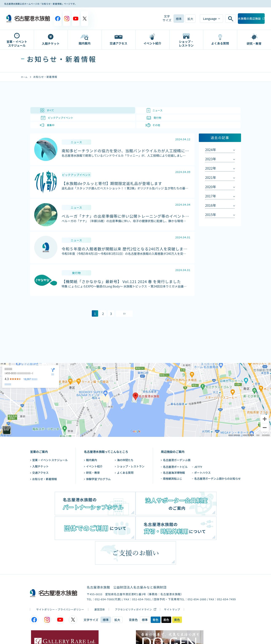271x644 pixels.
Task: Click the hand icon for イベント紹介
Action: (152, 36)
